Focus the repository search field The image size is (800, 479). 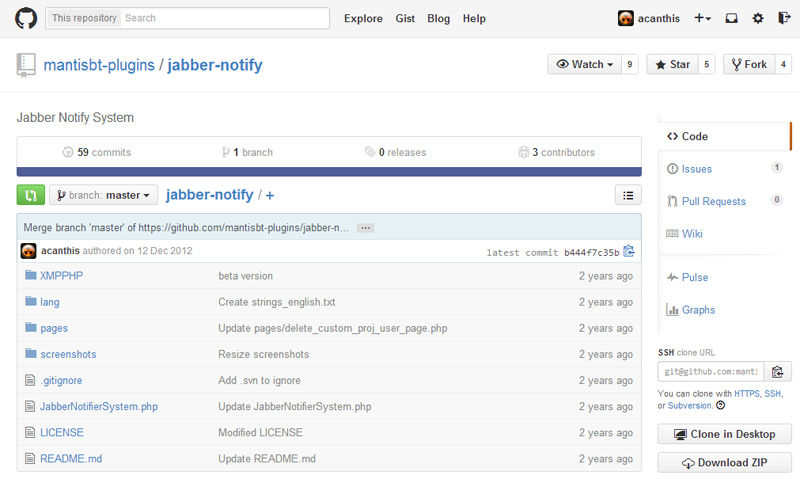[224, 18]
